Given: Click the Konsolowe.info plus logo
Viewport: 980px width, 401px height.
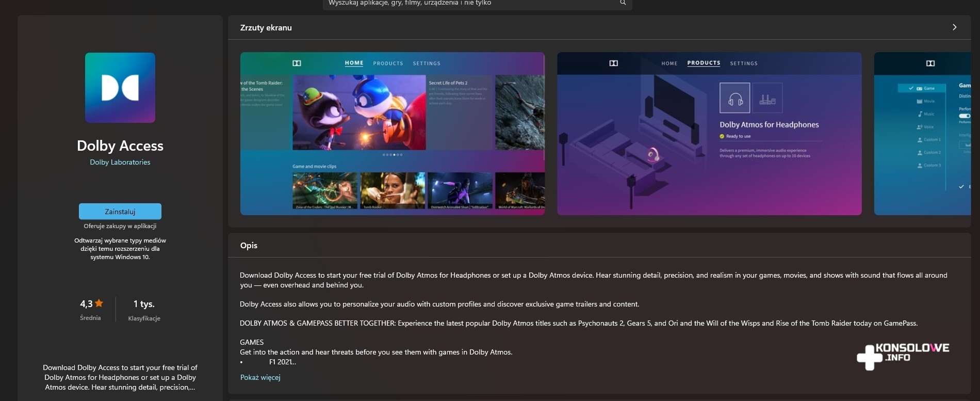Looking at the screenshot, I should pos(869,357).
